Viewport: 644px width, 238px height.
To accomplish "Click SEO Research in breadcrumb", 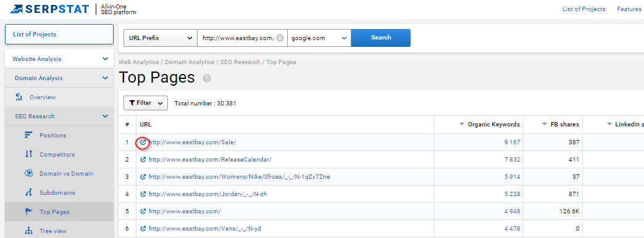I will (240, 62).
